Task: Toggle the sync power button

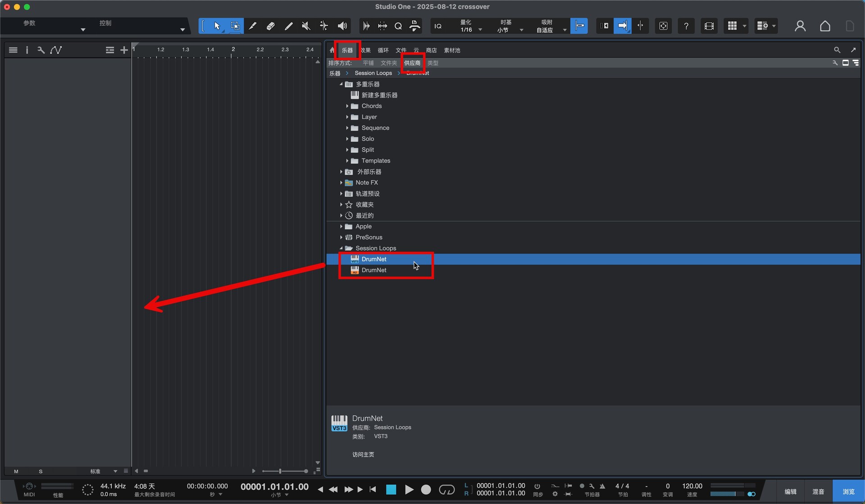Action: [x=537, y=486]
